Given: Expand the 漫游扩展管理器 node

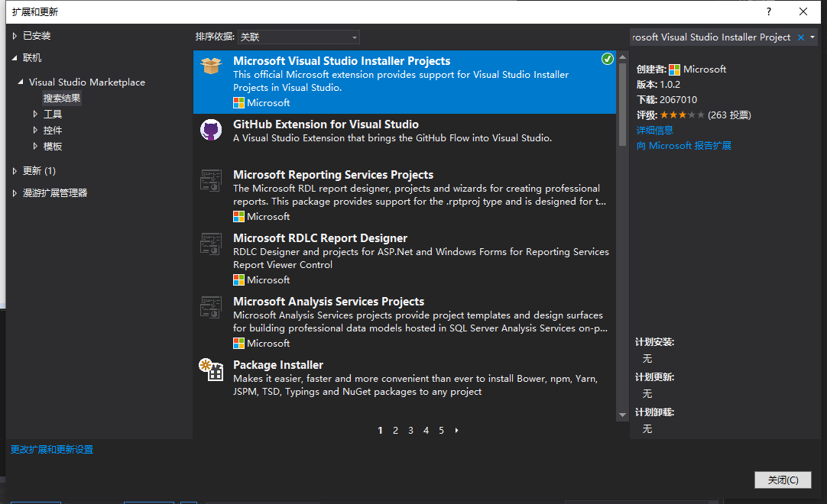Looking at the screenshot, I should click(15, 193).
